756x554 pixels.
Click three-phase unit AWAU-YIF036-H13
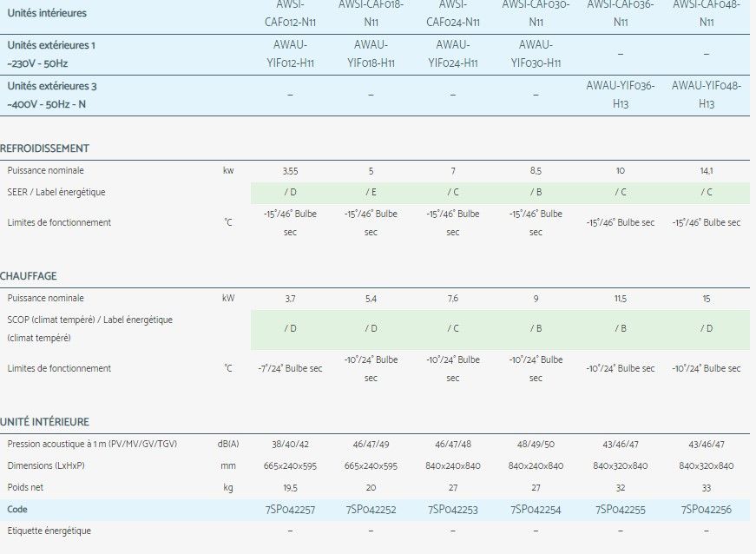(x=620, y=94)
